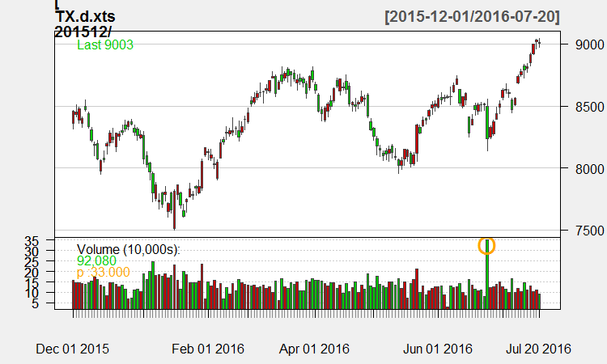Click the 'Last 9003' green label
This screenshot has width=607, height=364.
coord(104,45)
